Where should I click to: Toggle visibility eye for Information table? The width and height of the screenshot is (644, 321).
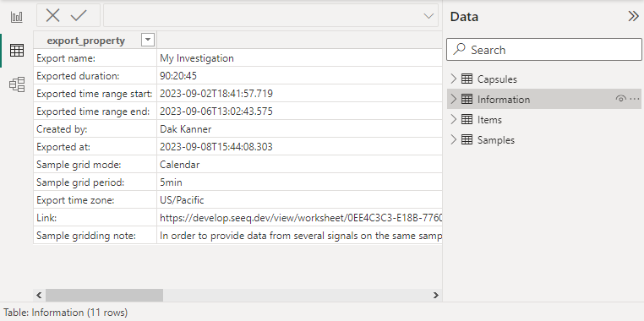point(620,99)
